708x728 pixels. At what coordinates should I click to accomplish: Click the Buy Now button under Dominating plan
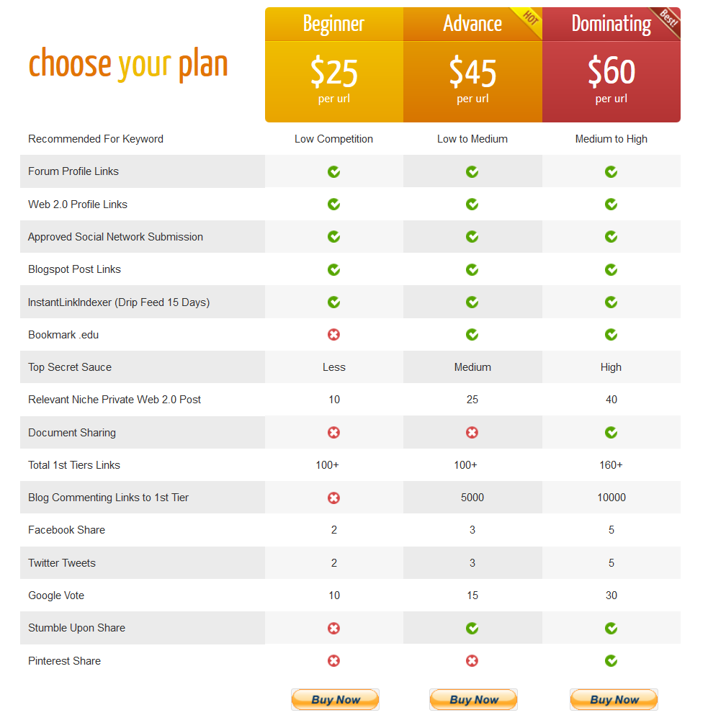pos(614,699)
